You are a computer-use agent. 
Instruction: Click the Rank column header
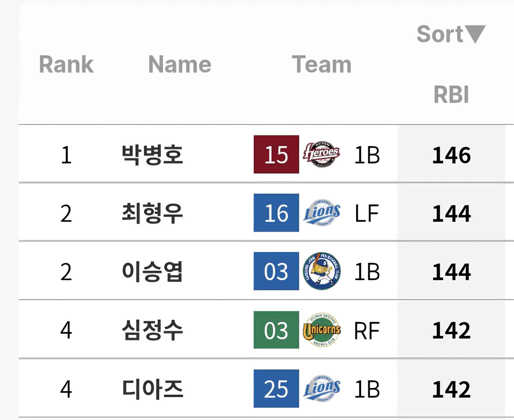tap(66, 64)
